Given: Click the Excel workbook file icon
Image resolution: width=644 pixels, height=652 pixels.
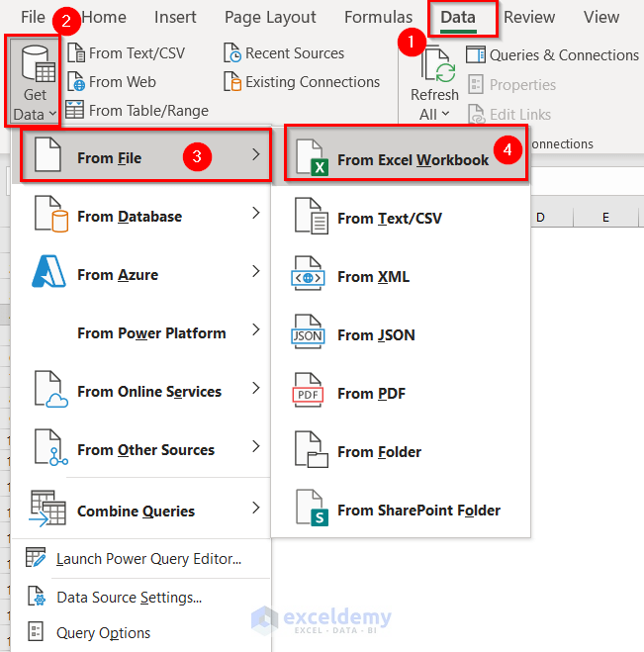Looking at the screenshot, I should click(312, 157).
